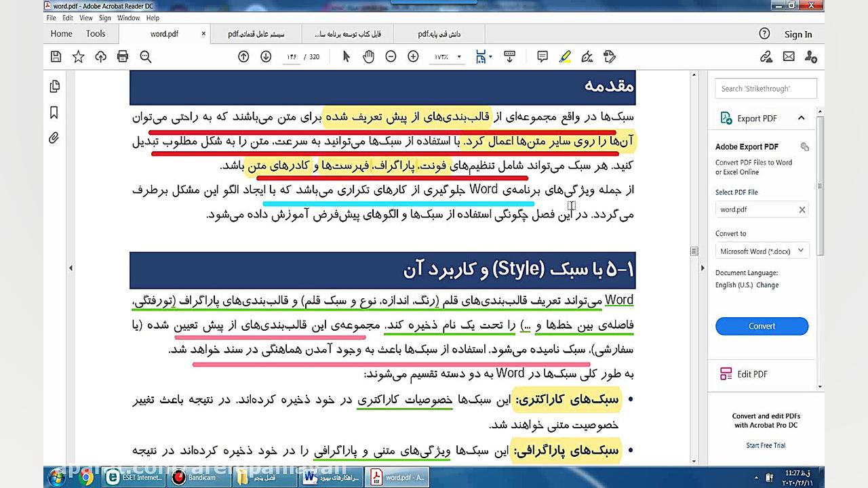Collapse the Export PDF panel
This screenshot has height=488, width=868.
(x=802, y=118)
